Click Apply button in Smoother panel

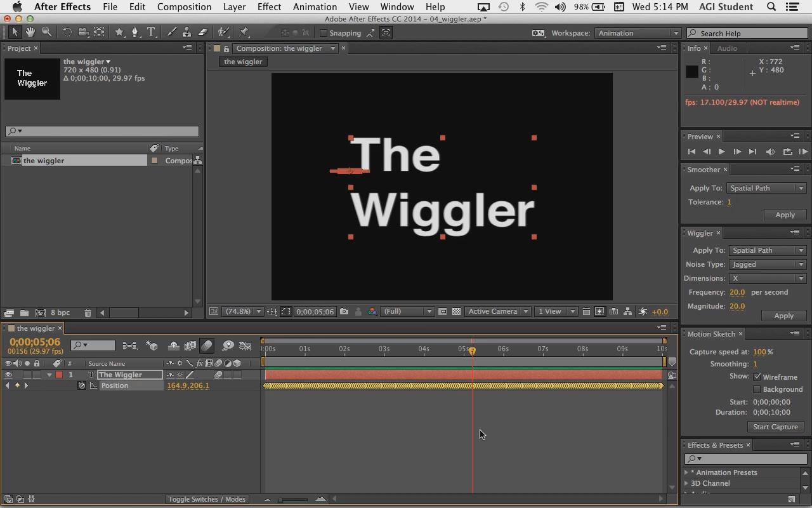(x=785, y=215)
